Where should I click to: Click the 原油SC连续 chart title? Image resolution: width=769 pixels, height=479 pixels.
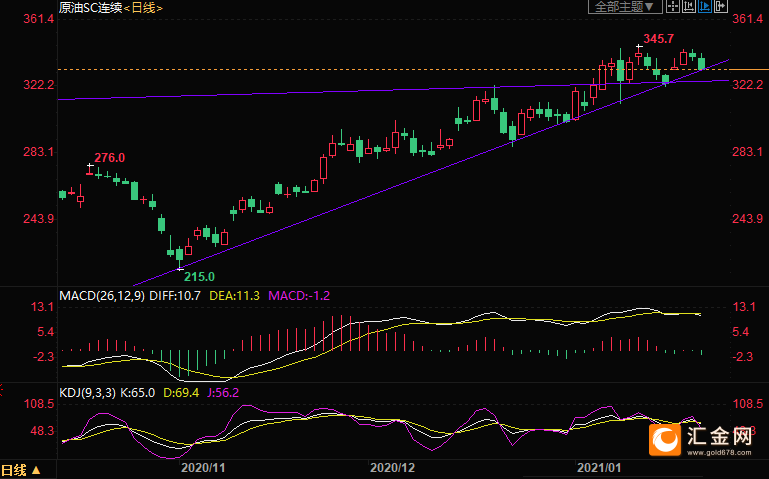click(x=90, y=8)
